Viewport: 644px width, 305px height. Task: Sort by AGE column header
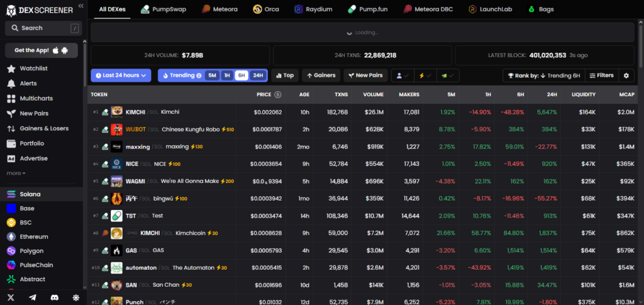[x=304, y=94]
